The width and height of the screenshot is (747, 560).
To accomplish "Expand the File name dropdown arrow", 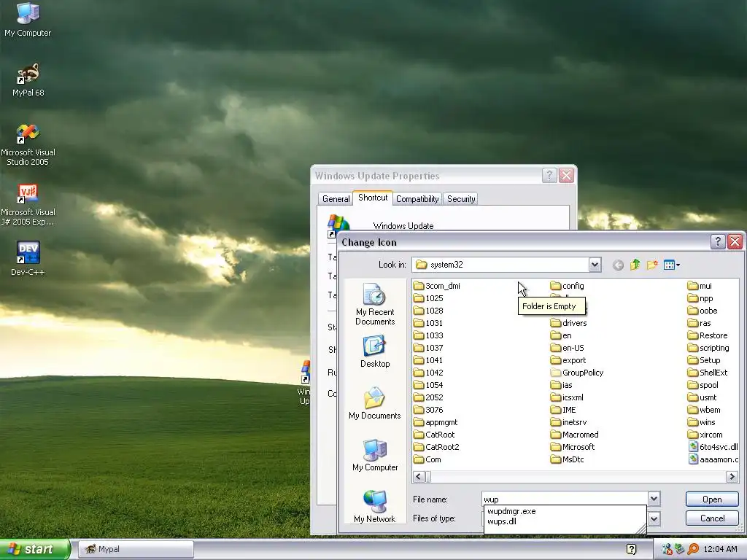I will click(x=654, y=499).
